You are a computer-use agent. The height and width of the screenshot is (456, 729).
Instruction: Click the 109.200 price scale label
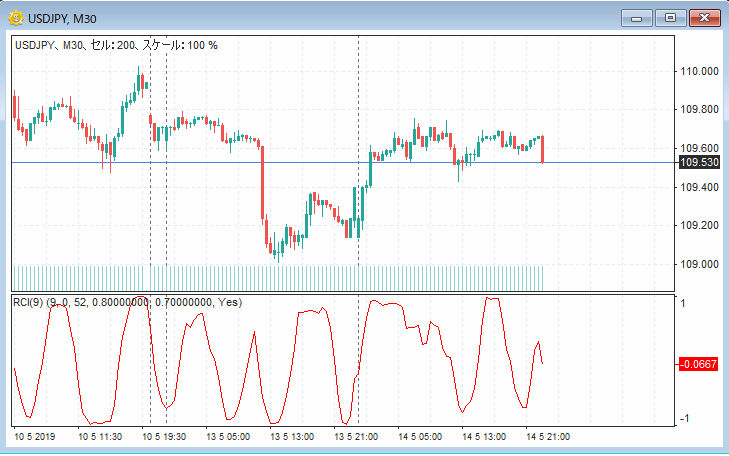tap(699, 226)
